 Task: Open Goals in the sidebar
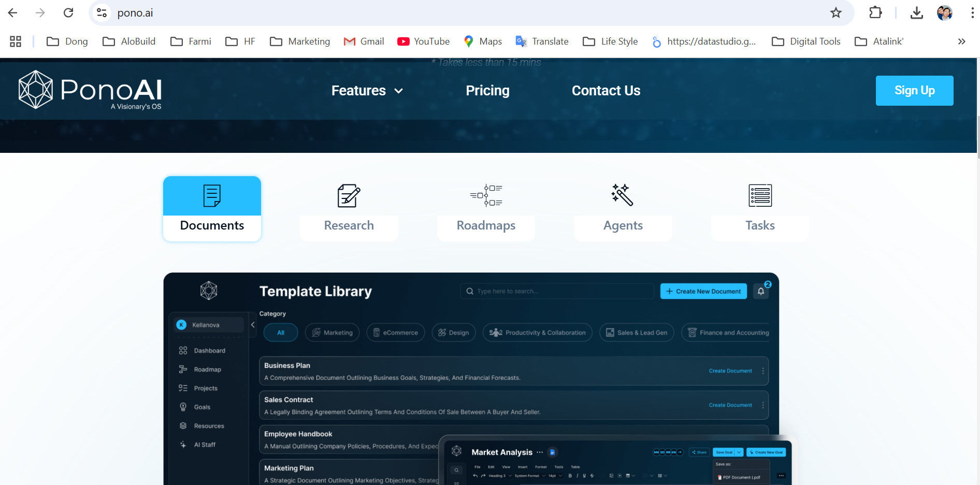pyautogui.click(x=195, y=407)
